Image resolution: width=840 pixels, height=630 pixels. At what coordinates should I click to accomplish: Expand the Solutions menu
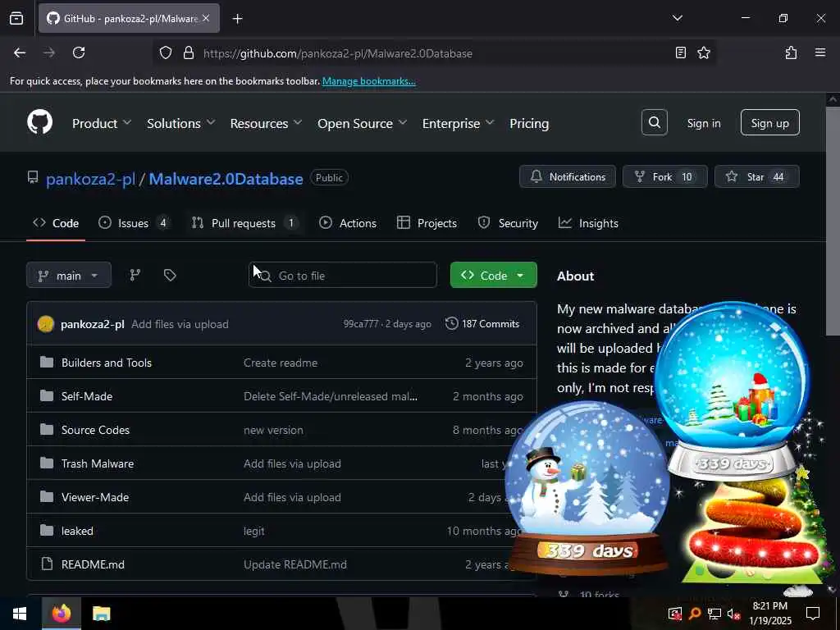(181, 123)
